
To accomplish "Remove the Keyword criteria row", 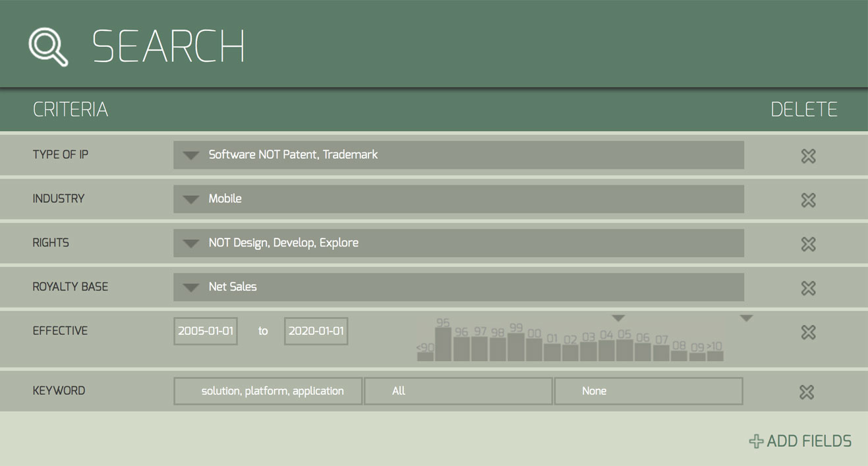I will (x=807, y=392).
